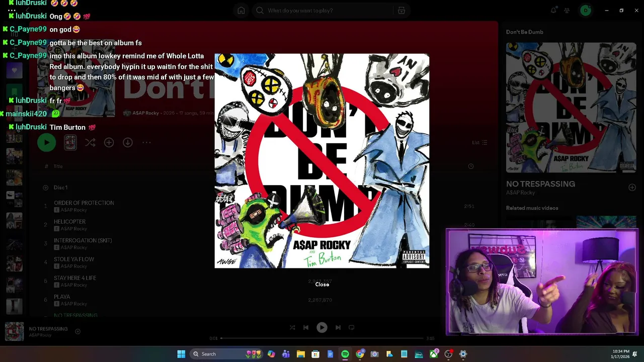
Task: Skip to the previous track
Action: tap(306, 327)
